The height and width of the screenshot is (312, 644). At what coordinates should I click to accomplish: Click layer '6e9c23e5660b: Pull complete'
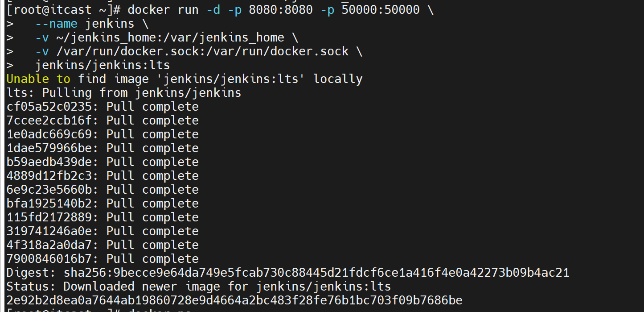pyautogui.click(x=103, y=190)
